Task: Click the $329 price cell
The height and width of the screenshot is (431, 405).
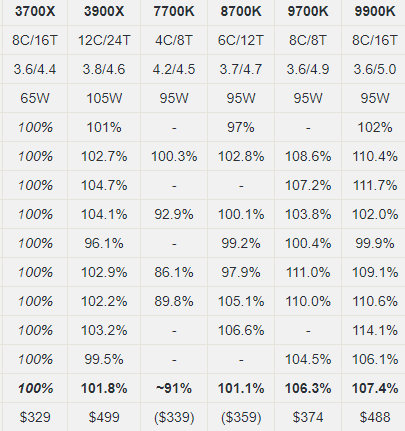Action: (x=35, y=417)
